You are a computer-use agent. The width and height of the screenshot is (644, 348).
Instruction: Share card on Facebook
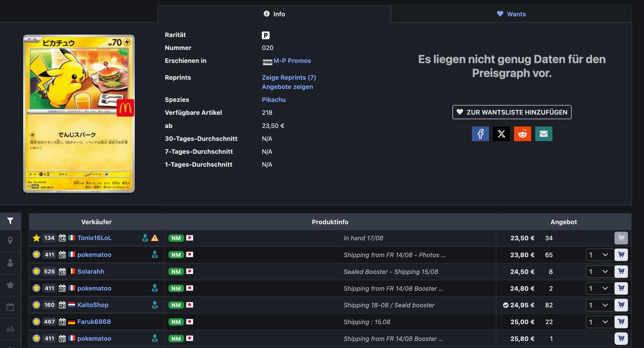(x=480, y=134)
